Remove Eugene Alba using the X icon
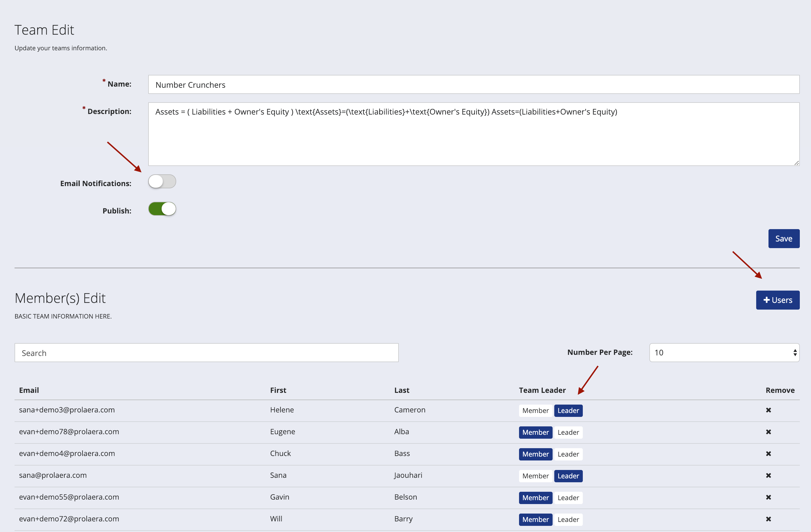811x532 pixels. pos(768,432)
